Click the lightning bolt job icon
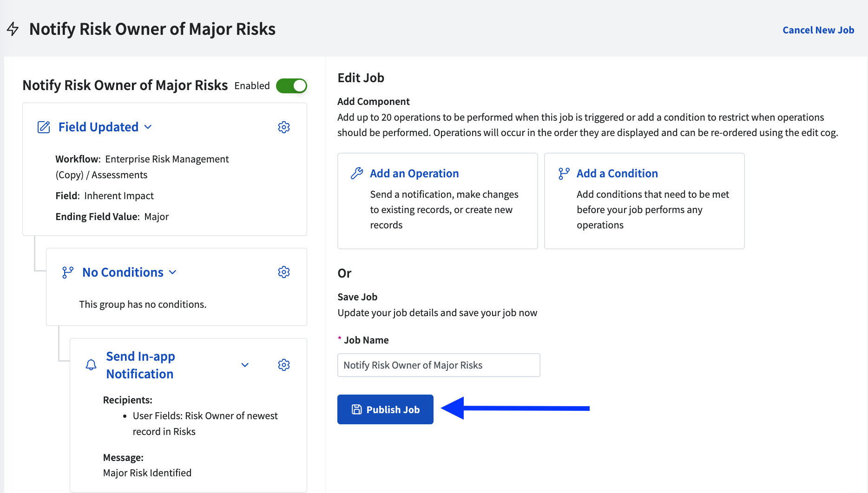Image resolution: width=868 pixels, height=493 pixels. point(13,29)
